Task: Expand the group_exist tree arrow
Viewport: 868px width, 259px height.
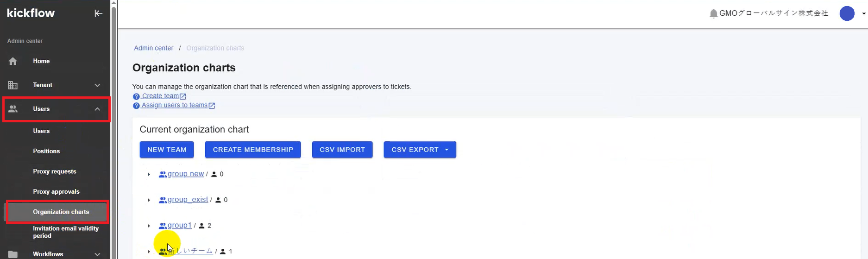Action: pyautogui.click(x=149, y=200)
